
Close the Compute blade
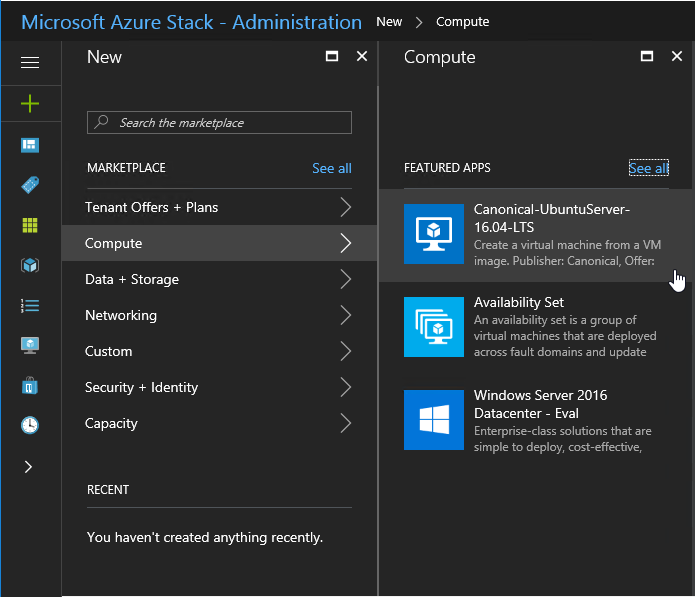coord(676,56)
